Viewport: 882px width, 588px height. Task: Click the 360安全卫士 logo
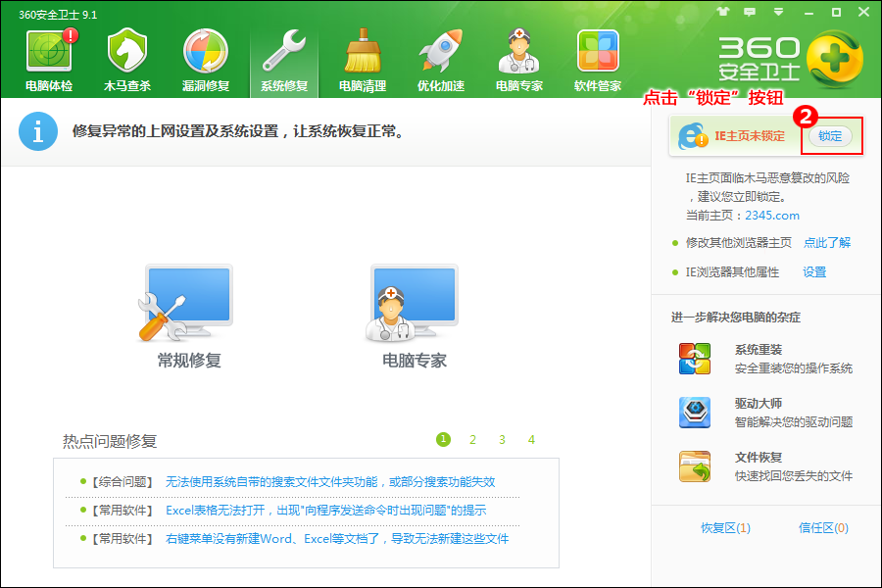(790, 59)
